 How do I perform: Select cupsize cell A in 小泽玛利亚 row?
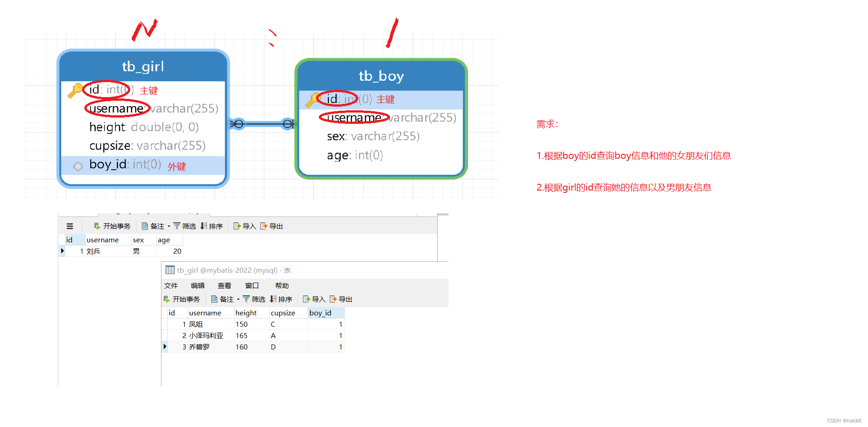[x=289, y=335]
